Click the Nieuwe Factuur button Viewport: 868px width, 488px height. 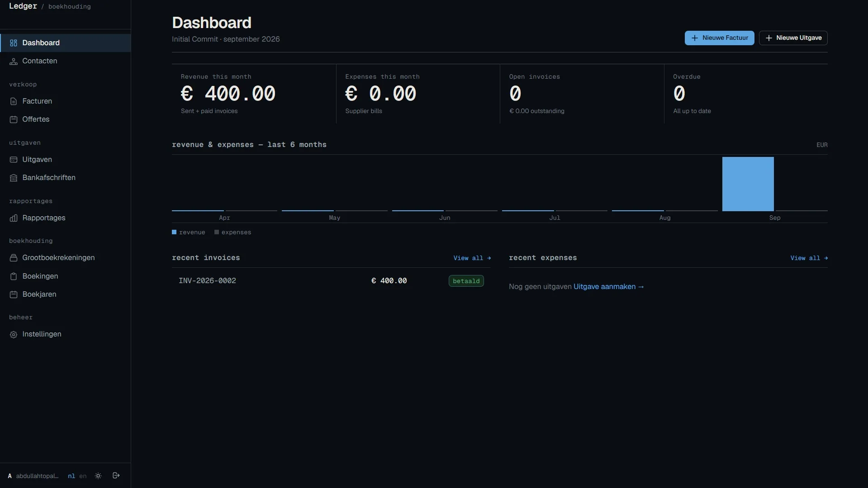tap(719, 38)
